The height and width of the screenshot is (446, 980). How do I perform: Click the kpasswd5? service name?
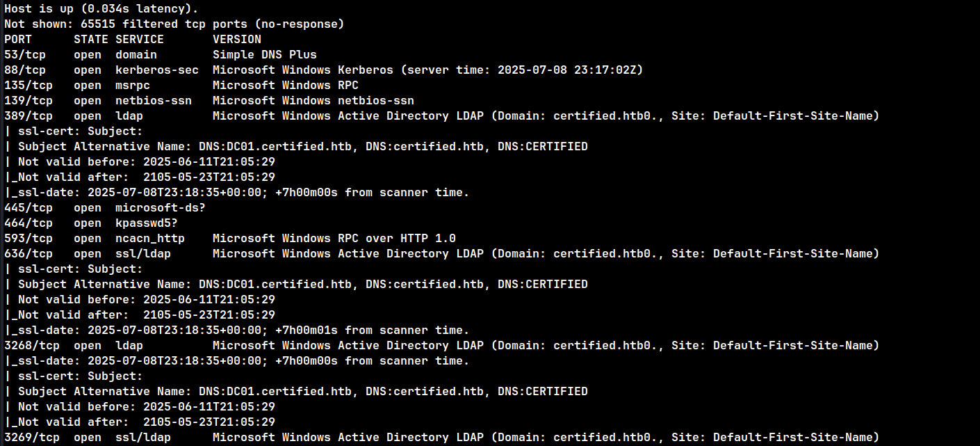tap(147, 223)
